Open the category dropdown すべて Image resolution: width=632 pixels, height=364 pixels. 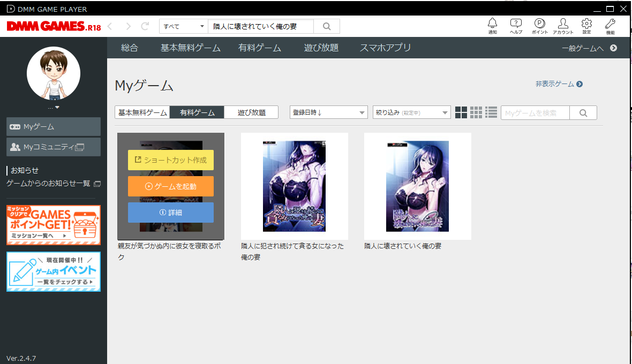(183, 27)
